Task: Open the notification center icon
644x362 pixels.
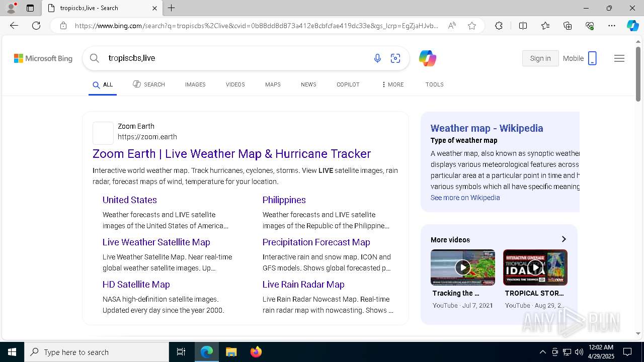Action: [627, 352]
